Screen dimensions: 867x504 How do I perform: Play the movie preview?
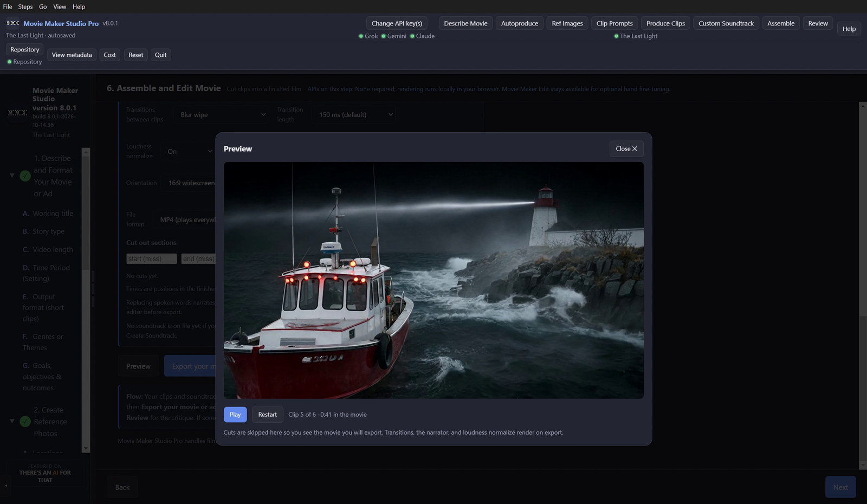coord(235,415)
